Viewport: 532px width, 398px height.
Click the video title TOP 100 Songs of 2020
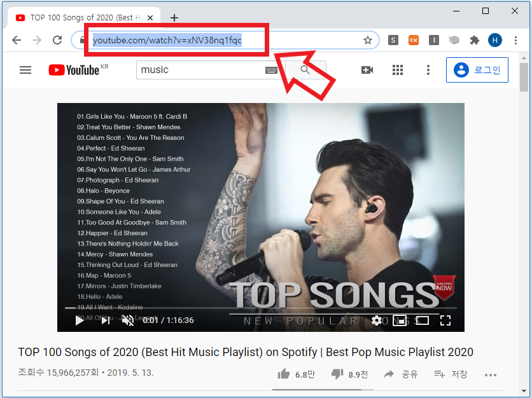(246, 352)
